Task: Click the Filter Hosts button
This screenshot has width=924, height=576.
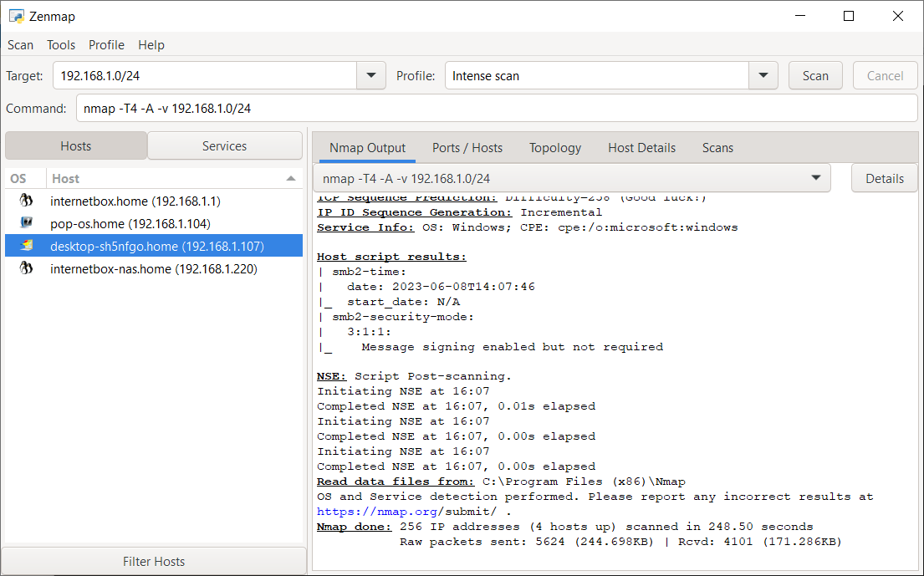Action: [154, 561]
